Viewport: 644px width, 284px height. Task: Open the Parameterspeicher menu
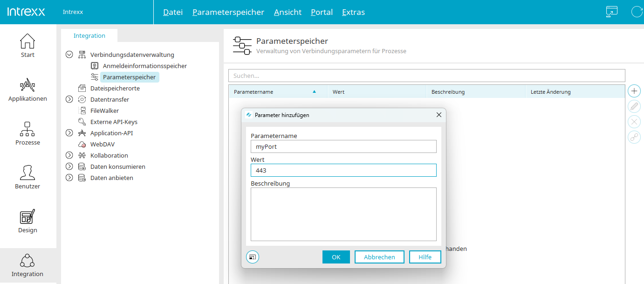click(228, 12)
